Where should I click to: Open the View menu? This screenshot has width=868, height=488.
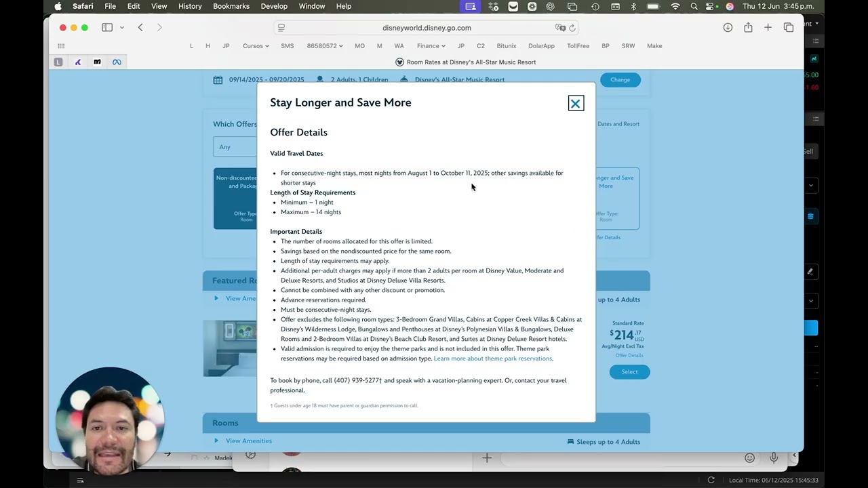click(x=159, y=7)
